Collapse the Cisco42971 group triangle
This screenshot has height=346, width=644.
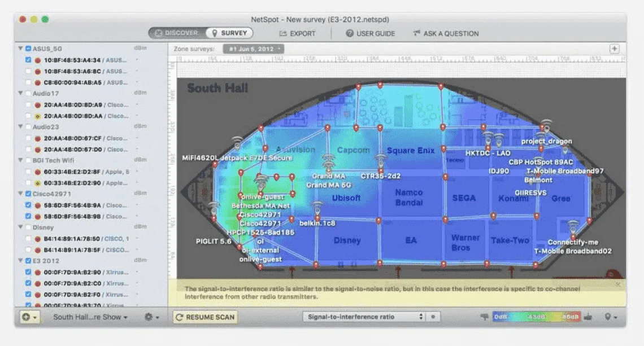tap(20, 193)
